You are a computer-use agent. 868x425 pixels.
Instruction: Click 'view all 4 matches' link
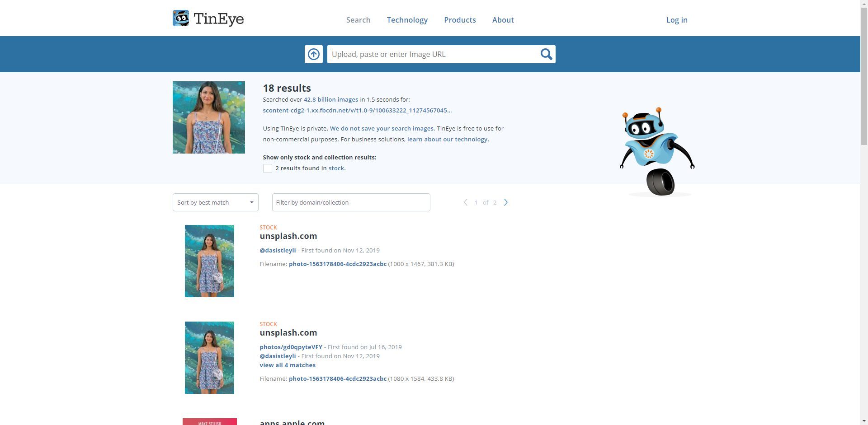tap(288, 365)
